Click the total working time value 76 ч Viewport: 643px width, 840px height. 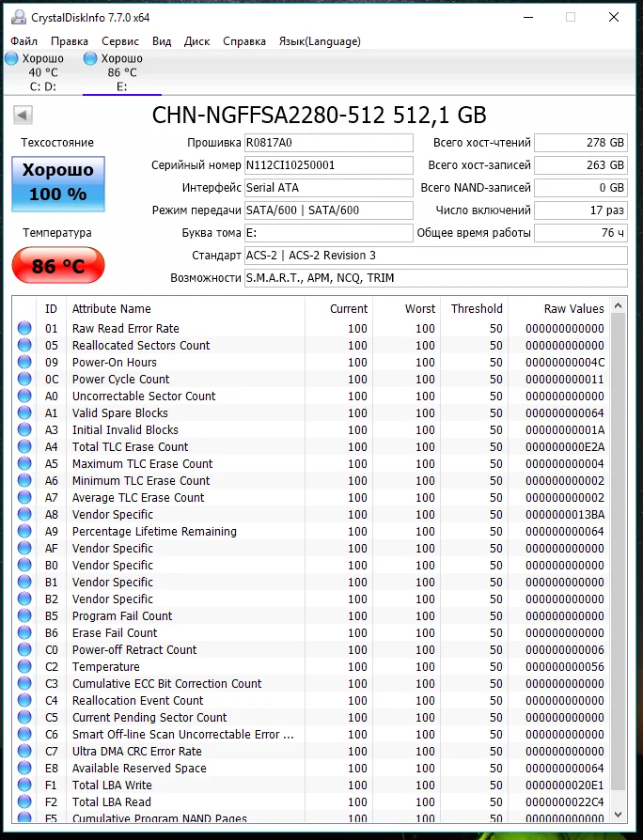[581, 232]
